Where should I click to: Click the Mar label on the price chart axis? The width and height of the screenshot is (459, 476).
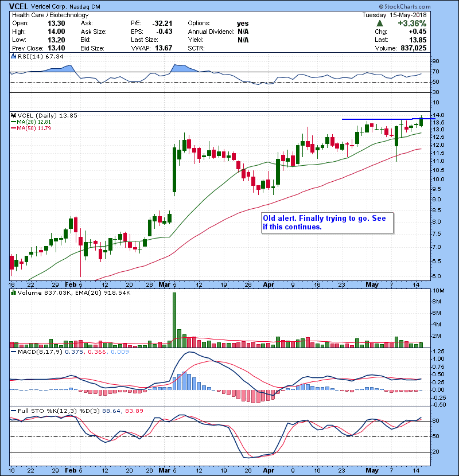pos(164,285)
